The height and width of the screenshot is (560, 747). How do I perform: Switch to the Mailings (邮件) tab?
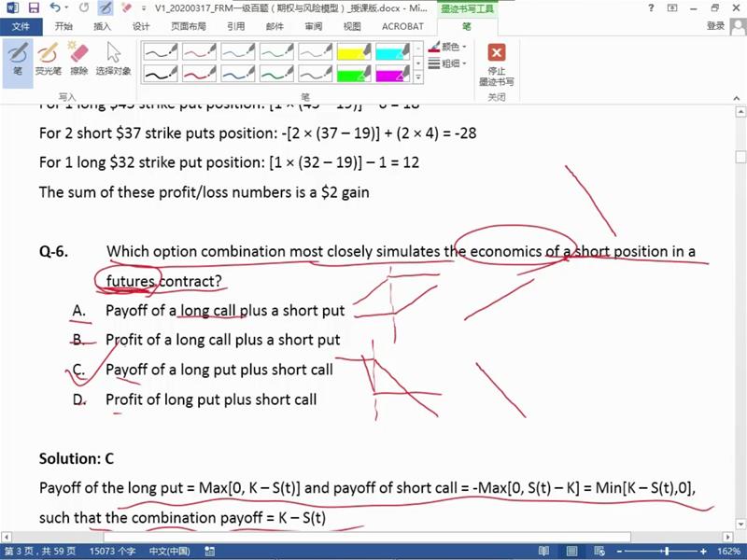(x=275, y=27)
